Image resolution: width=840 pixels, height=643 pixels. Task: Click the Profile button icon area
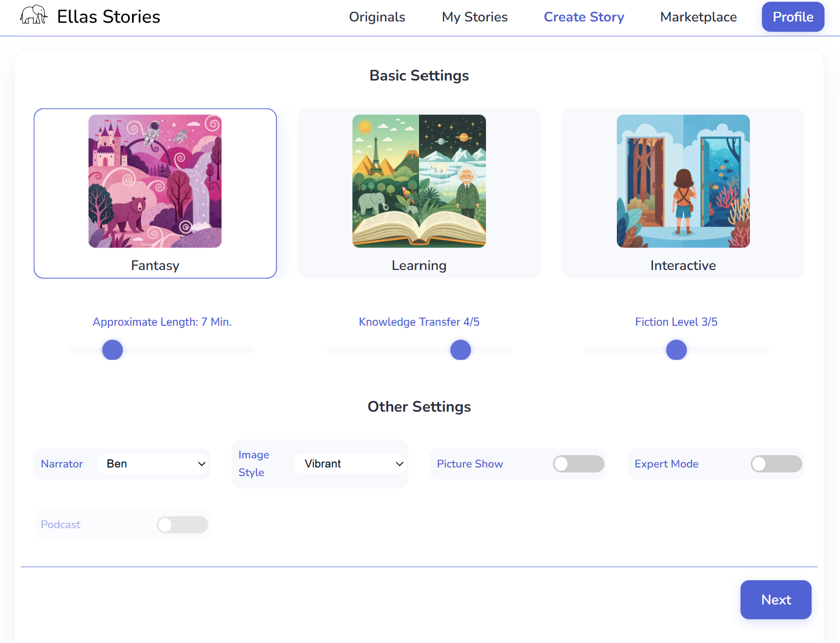click(793, 17)
